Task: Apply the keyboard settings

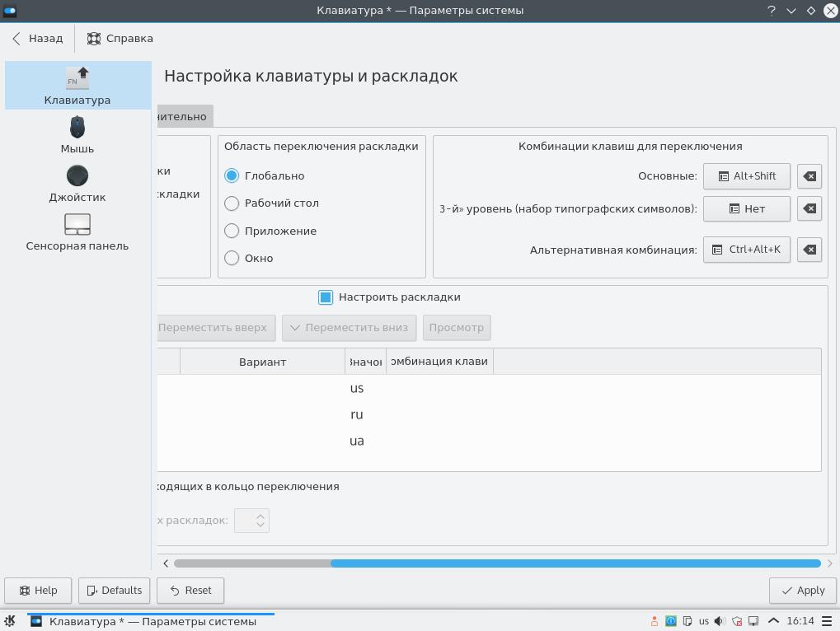Action: (801, 590)
